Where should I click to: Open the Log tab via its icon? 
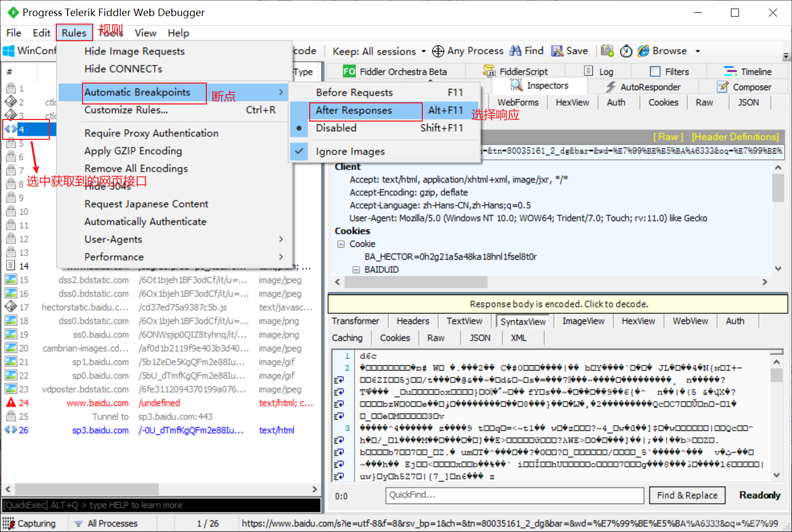coord(588,71)
